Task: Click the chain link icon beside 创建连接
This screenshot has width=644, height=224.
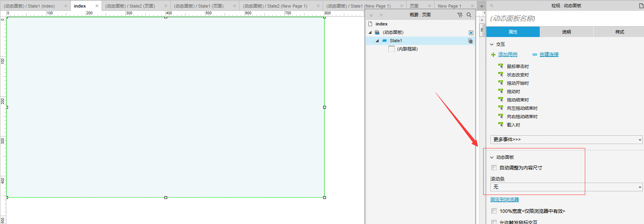Action: (535, 55)
